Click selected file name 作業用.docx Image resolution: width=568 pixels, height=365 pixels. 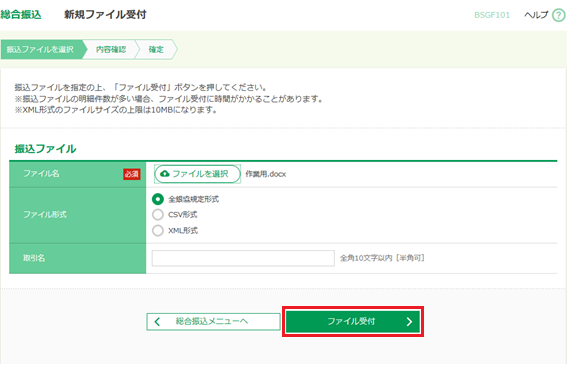point(266,174)
